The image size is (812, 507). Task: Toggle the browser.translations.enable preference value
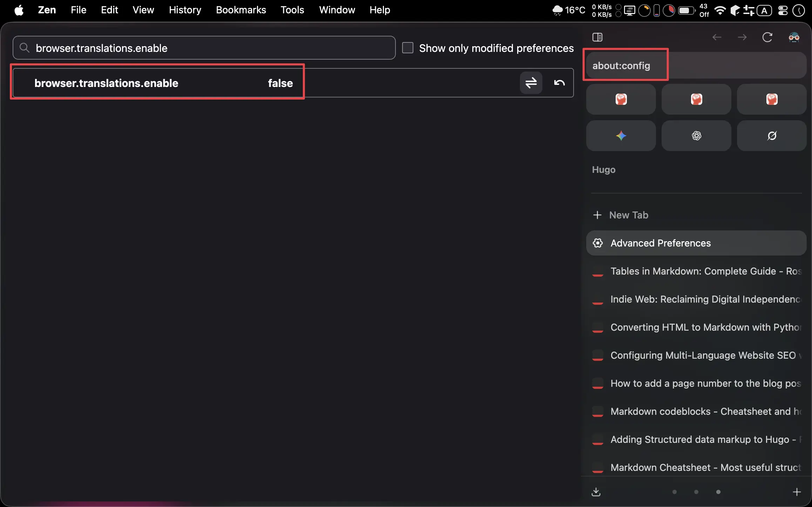click(x=531, y=83)
